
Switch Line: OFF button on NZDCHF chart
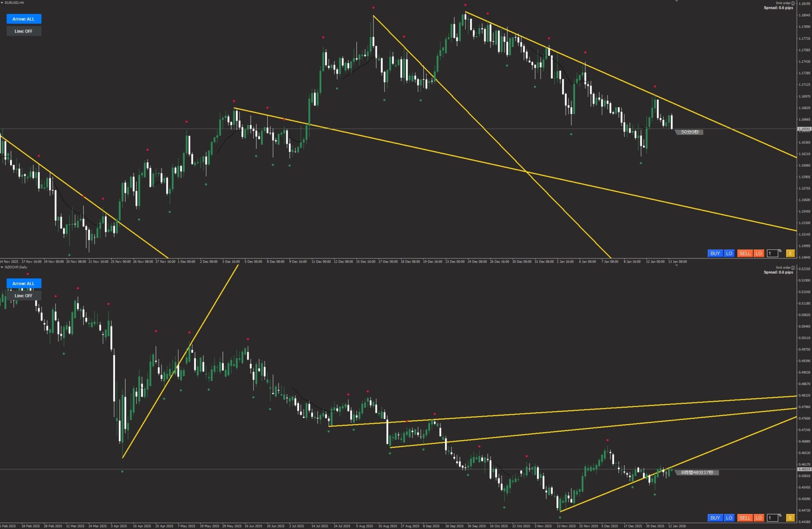click(24, 296)
